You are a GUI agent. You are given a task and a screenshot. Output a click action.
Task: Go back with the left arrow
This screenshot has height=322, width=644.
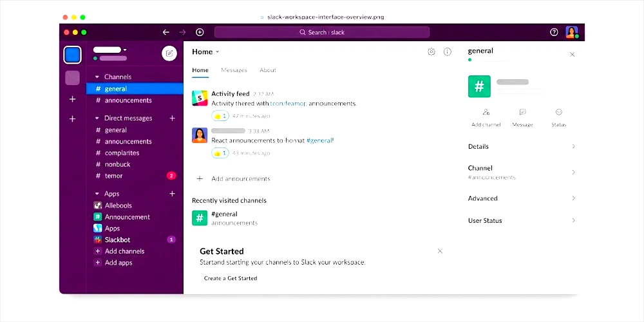(x=166, y=32)
